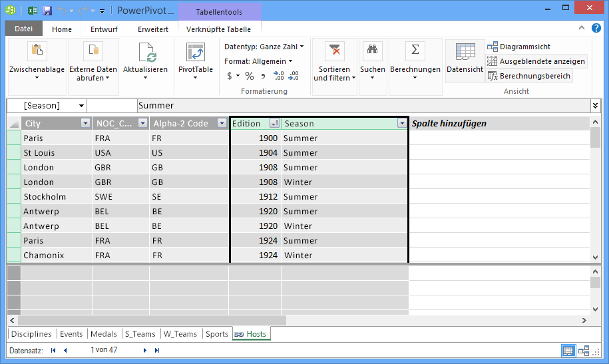Screen dimensions: 609x364
Task: Expand the formula bar
Action: tap(596, 106)
